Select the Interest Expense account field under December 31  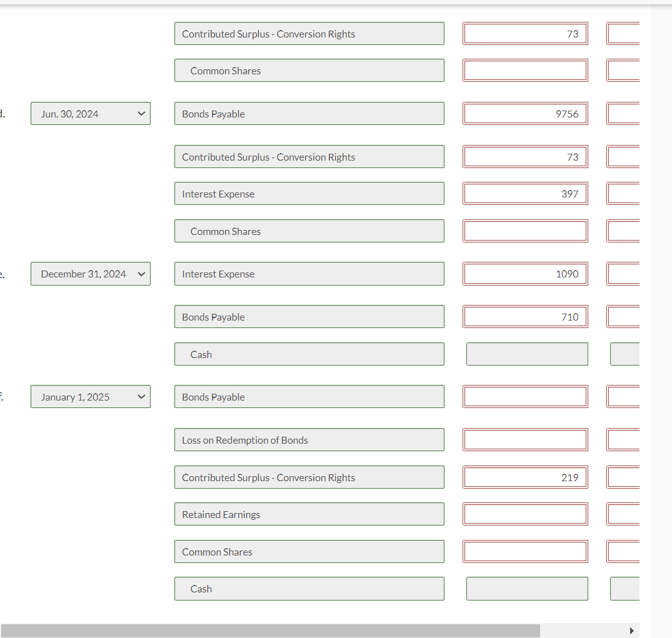(x=309, y=274)
